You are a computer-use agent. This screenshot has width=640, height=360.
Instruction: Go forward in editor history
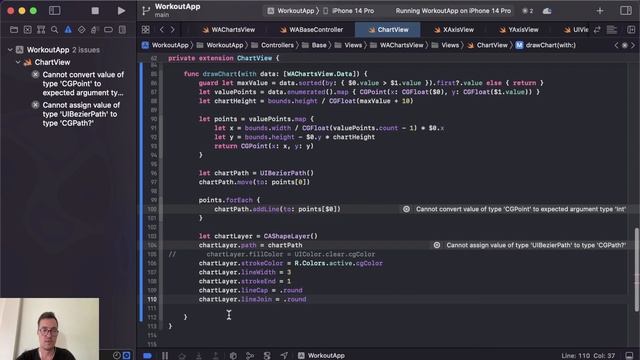[x=173, y=29]
